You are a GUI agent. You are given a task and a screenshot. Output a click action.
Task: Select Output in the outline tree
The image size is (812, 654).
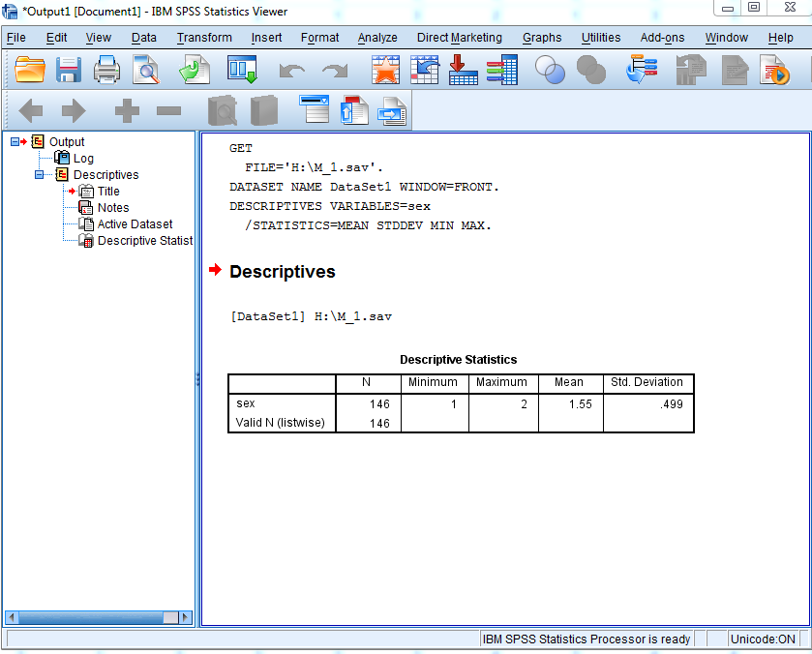[x=67, y=142]
